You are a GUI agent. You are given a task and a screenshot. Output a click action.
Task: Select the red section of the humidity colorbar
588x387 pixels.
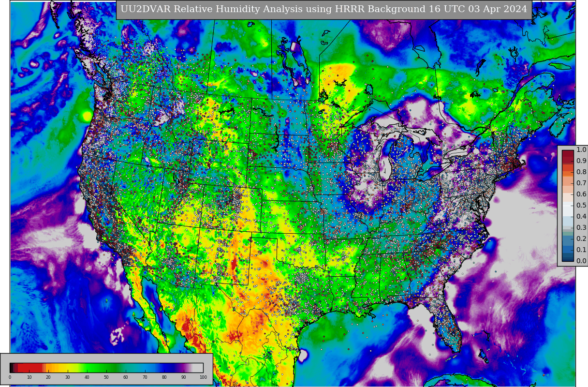pos(30,368)
